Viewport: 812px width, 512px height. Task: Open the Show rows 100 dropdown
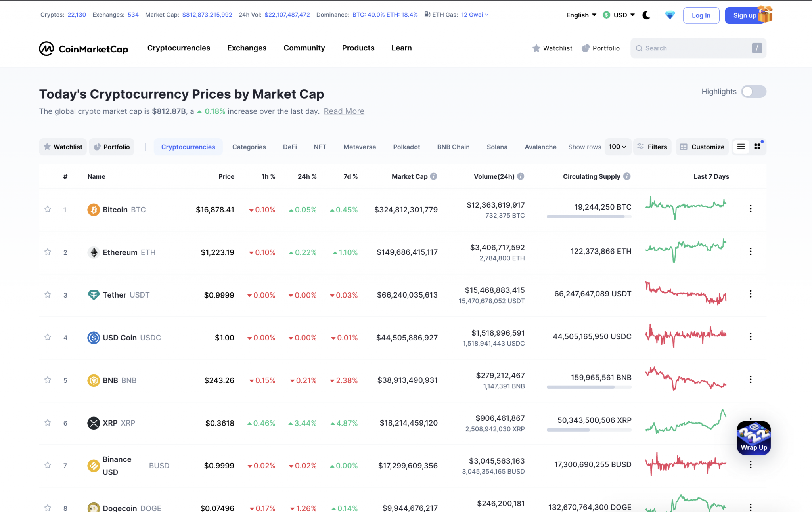617,147
